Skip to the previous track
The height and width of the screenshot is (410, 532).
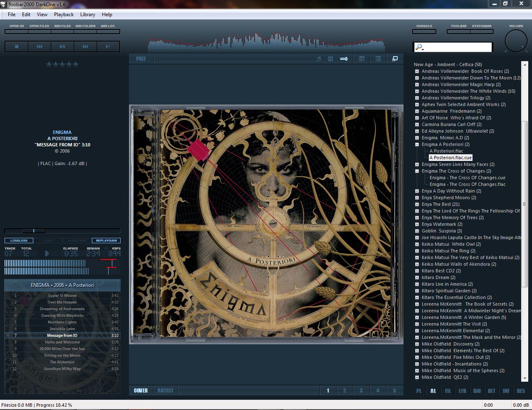tap(40, 47)
